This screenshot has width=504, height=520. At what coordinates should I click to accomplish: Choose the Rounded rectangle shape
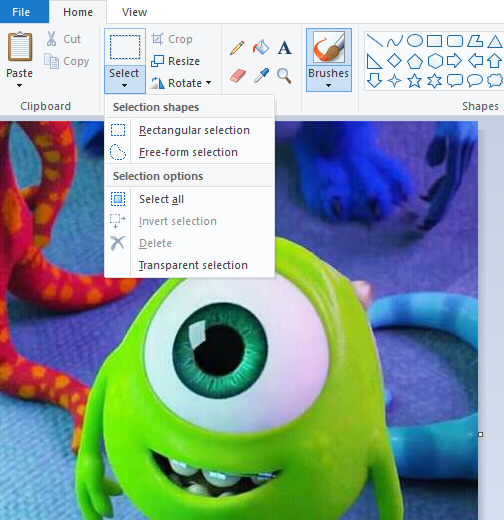tap(455, 41)
